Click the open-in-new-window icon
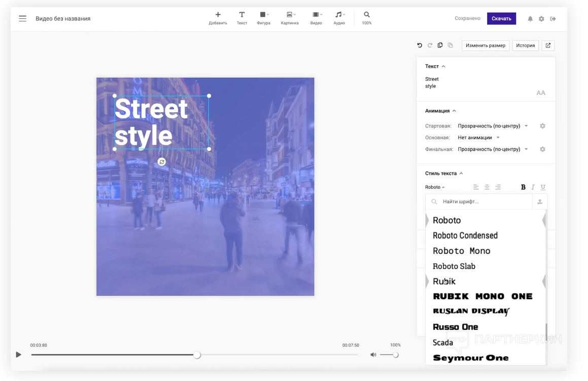Image resolution: width=588 pixels, height=381 pixels. tap(548, 45)
